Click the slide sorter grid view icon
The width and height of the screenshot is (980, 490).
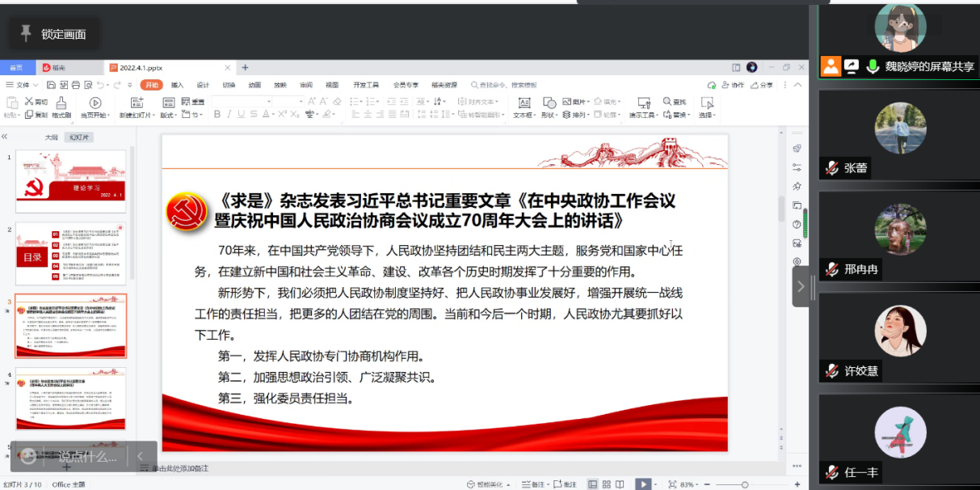click(x=608, y=484)
